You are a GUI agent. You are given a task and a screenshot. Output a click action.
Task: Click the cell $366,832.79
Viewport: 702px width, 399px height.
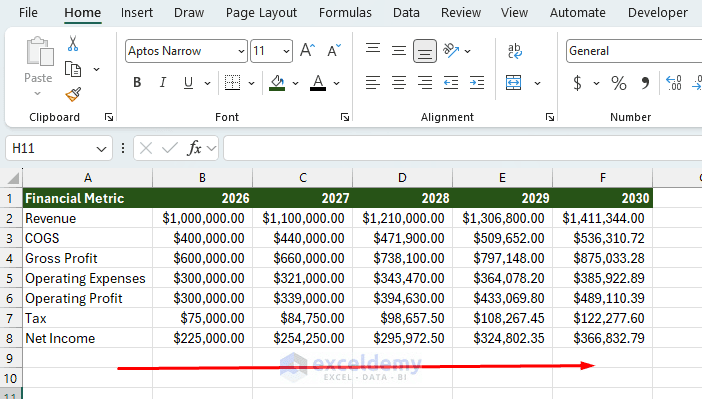click(603, 338)
